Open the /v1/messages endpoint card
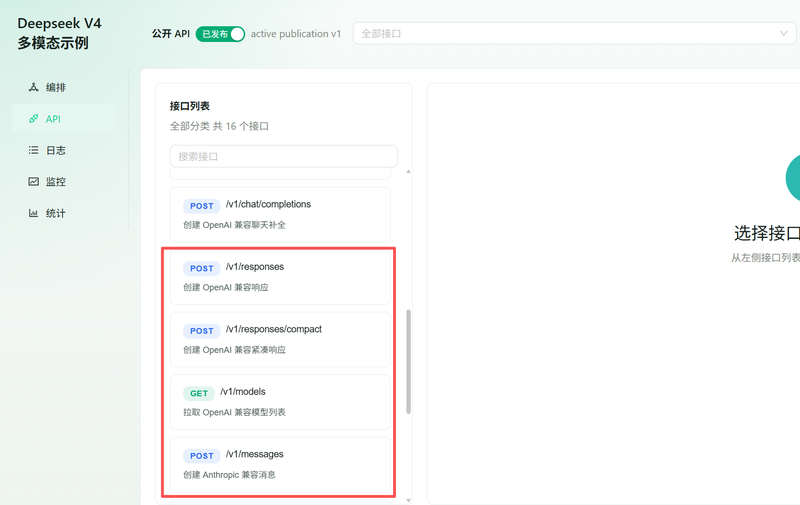Viewport: 800px width, 505px height. pyautogui.click(x=280, y=464)
